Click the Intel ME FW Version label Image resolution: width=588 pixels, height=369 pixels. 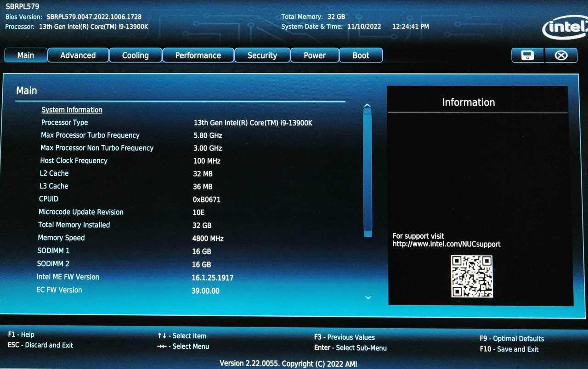(68, 277)
